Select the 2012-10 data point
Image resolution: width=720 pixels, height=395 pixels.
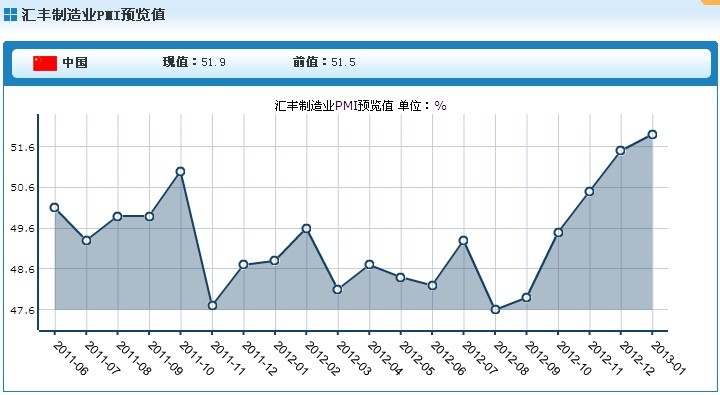click(558, 232)
